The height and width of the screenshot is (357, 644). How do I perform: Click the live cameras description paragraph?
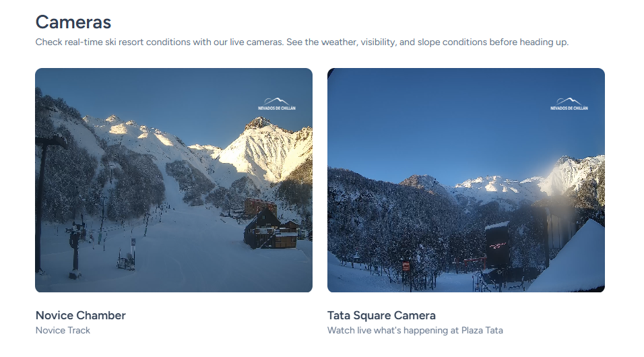click(302, 42)
